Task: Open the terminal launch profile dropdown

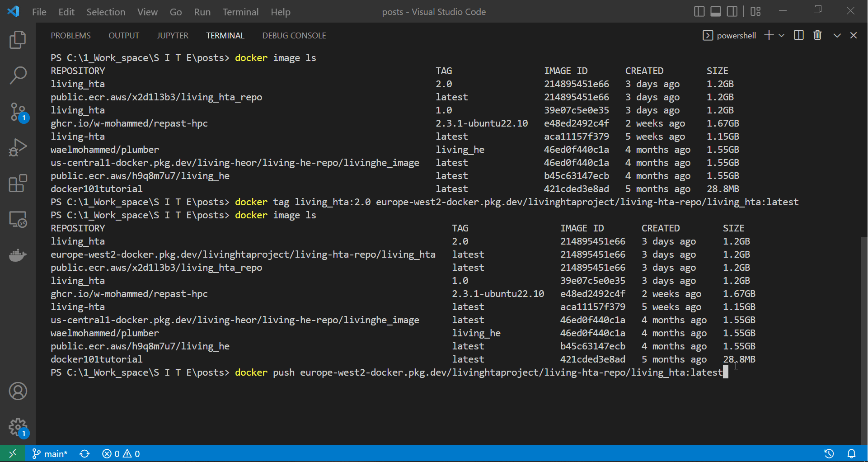Action: tap(782, 35)
